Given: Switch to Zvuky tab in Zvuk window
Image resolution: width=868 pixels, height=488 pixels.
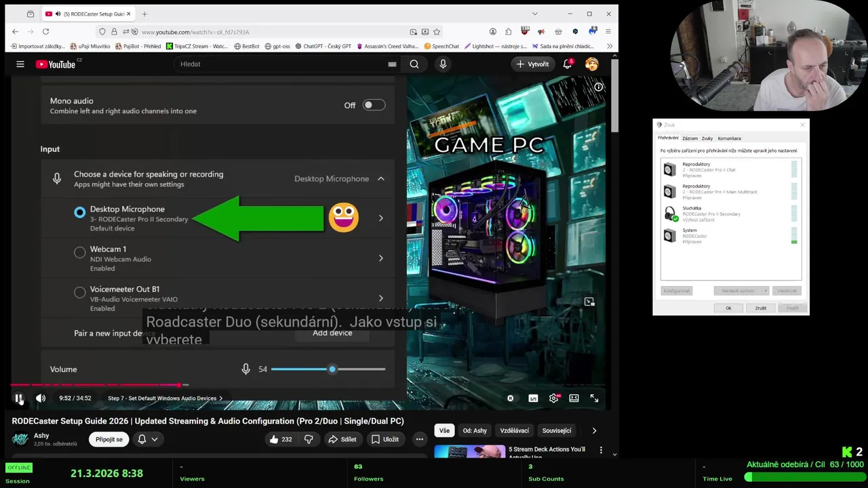Looking at the screenshot, I should point(707,138).
